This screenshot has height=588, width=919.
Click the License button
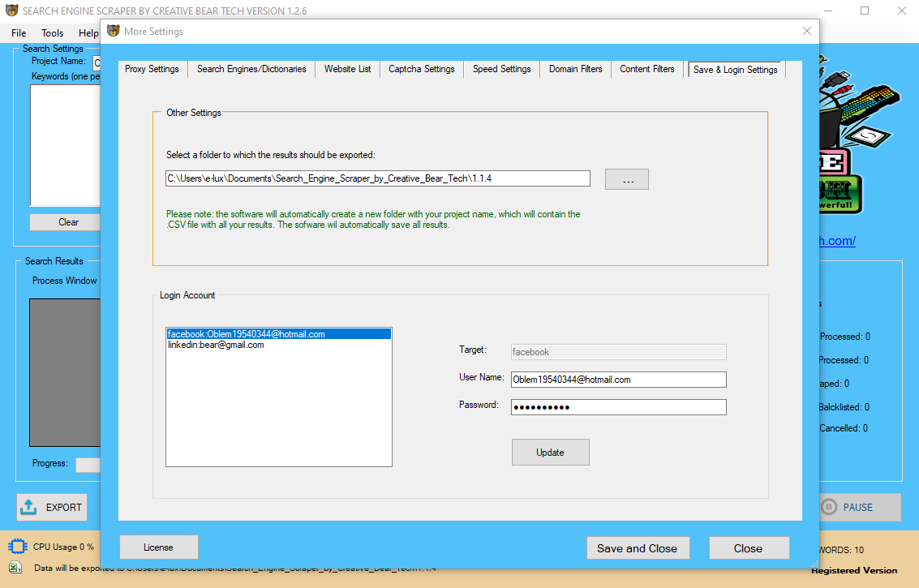tap(158, 547)
